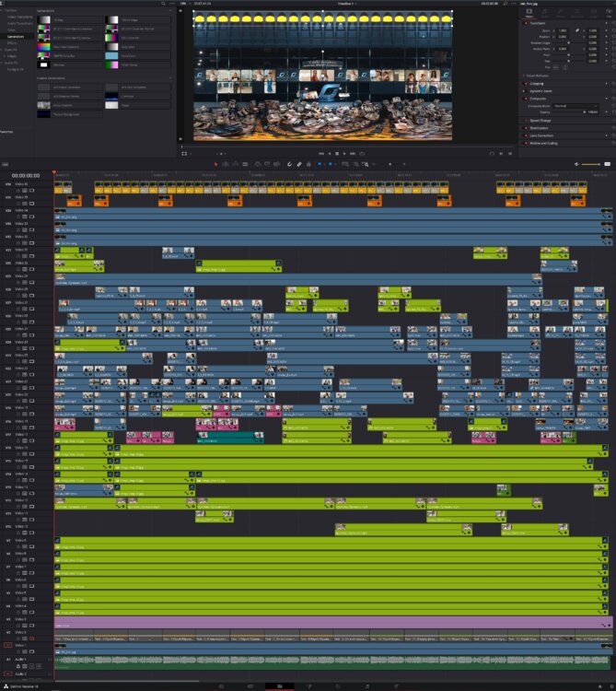Open the Composite Mode dropdown set to Normal
Viewport: 616px width, 691px height.
point(575,105)
